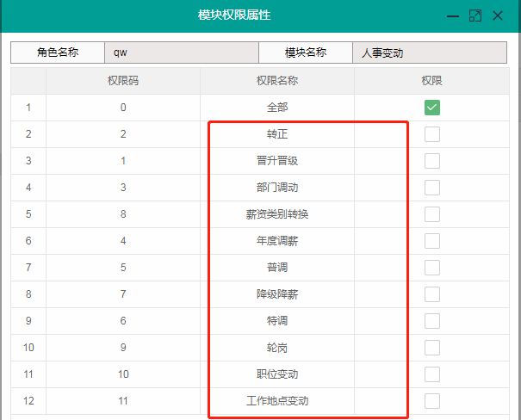Select the 普调 permission checkbox
521x420 pixels.
pos(432,268)
